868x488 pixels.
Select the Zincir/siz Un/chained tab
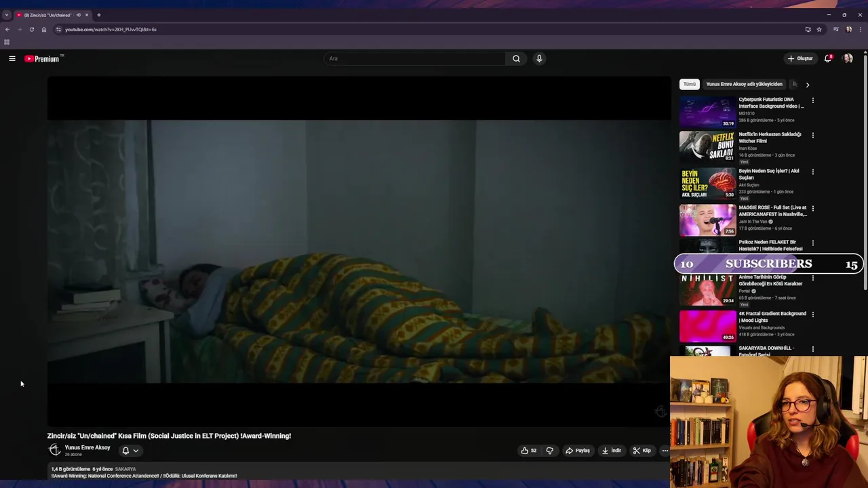(47, 15)
